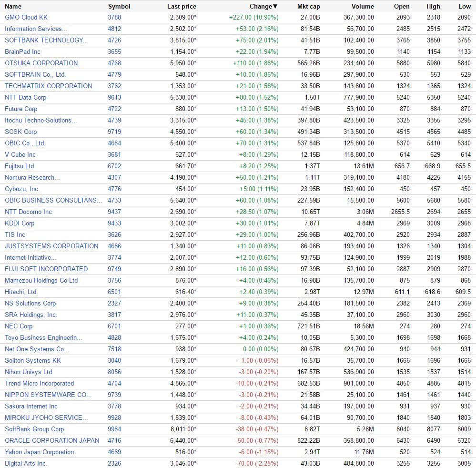476x468 pixels.
Task: Open TECHMATRIX CORPORATION link
Action: tap(48, 86)
